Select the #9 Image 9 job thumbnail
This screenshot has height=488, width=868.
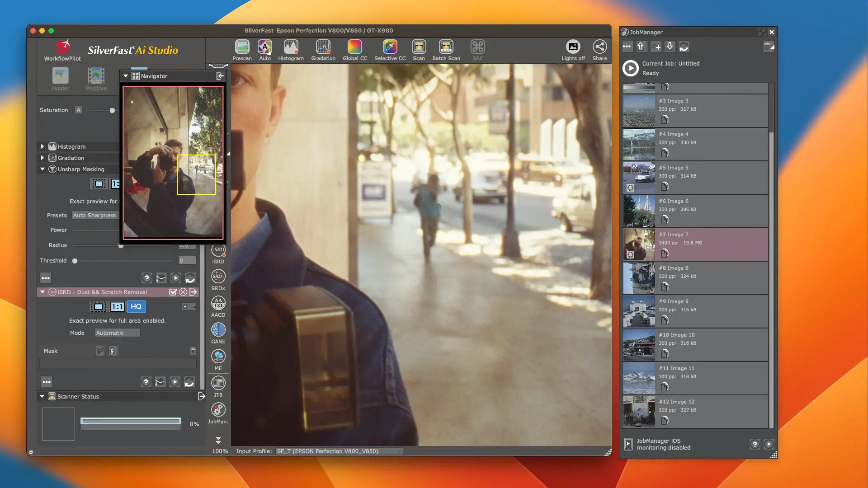(639, 311)
